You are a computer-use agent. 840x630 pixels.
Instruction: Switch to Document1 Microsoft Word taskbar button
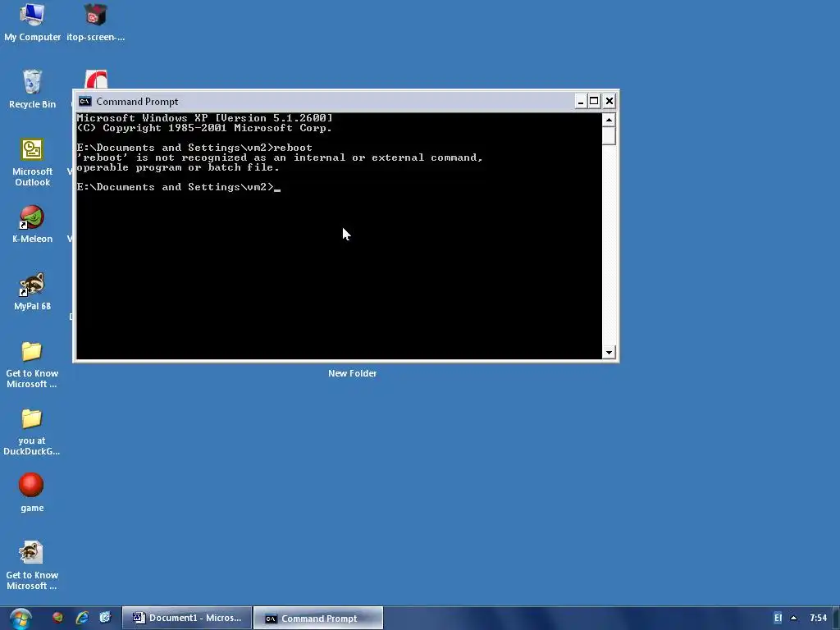tap(187, 619)
